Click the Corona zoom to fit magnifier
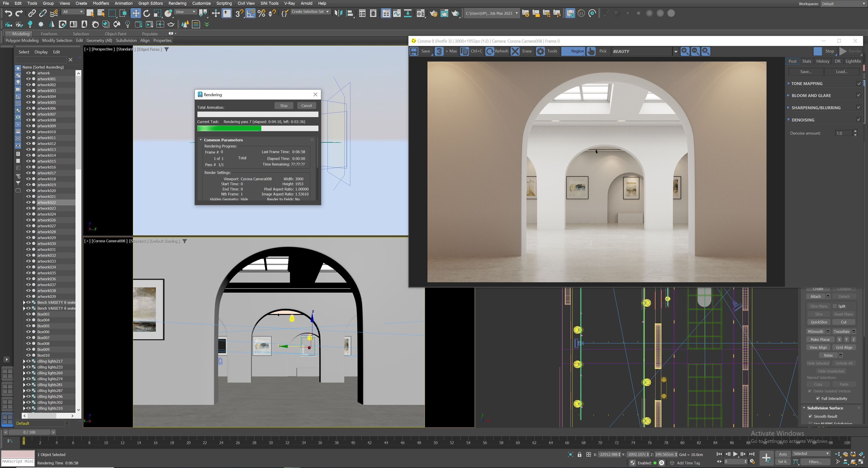This screenshot has height=468, width=868. tap(705, 51)
